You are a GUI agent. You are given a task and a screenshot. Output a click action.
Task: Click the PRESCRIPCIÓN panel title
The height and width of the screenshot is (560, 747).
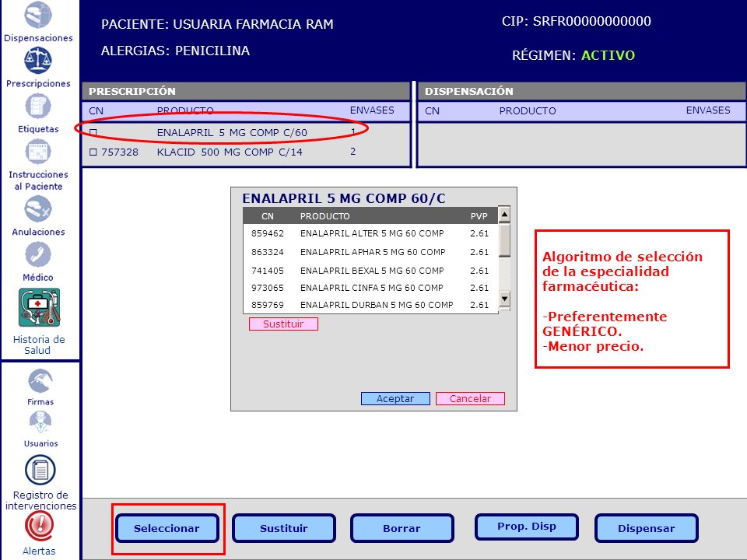[132, 91]
